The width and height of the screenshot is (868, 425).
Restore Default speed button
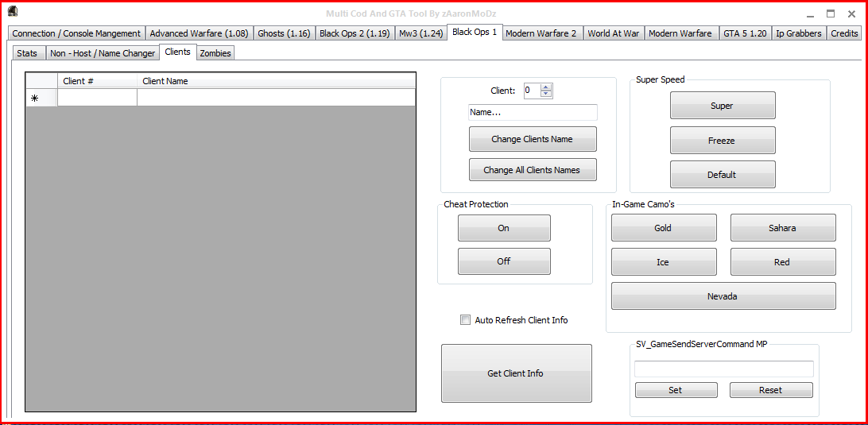(723, 174)
